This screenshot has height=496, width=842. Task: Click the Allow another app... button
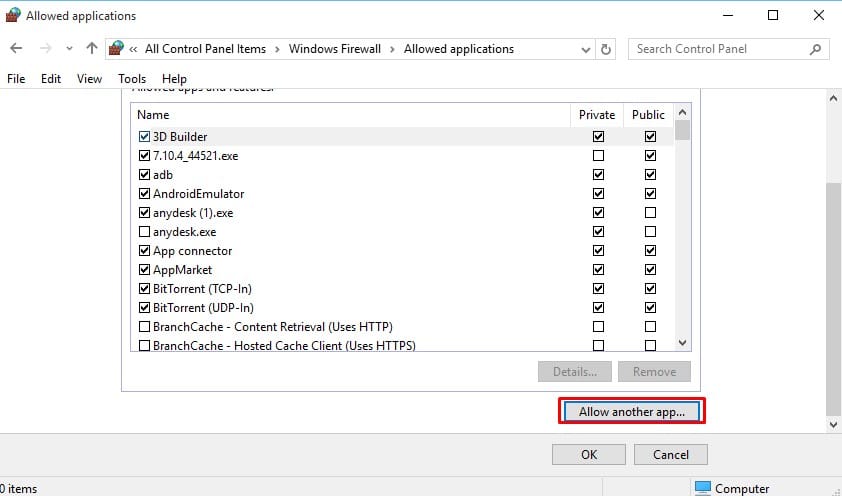point(632,412)
